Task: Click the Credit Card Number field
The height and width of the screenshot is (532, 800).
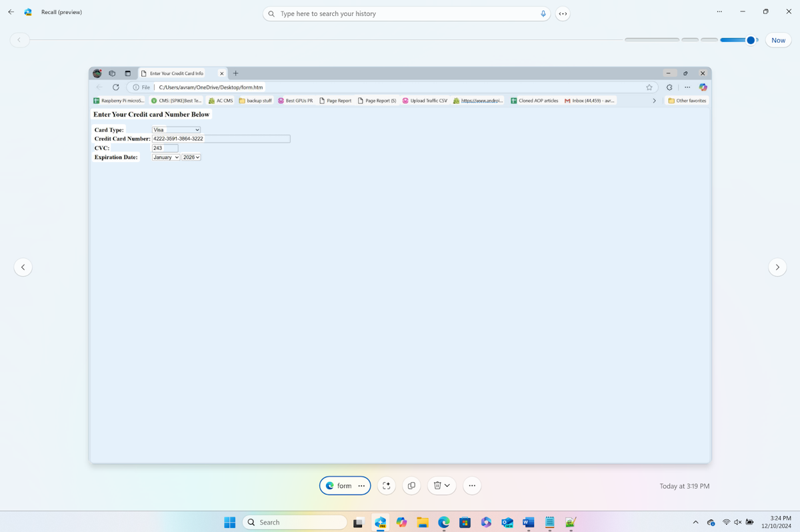Action: (221, 139)
